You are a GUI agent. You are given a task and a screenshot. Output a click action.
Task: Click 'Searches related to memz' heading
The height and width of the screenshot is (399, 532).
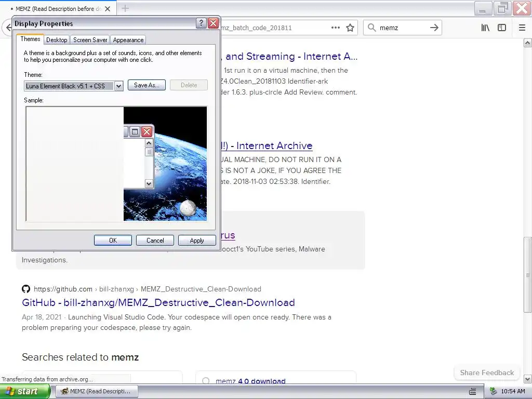[x=80, y=357]
